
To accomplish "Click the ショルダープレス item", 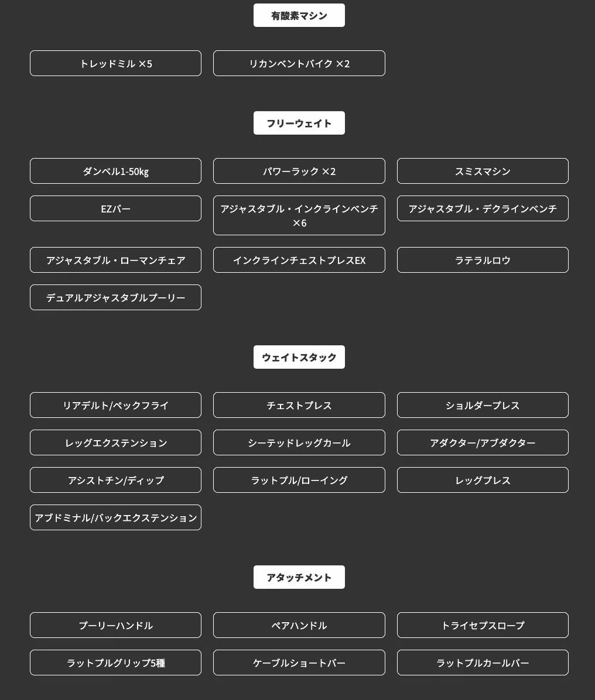I will (483, 406).
